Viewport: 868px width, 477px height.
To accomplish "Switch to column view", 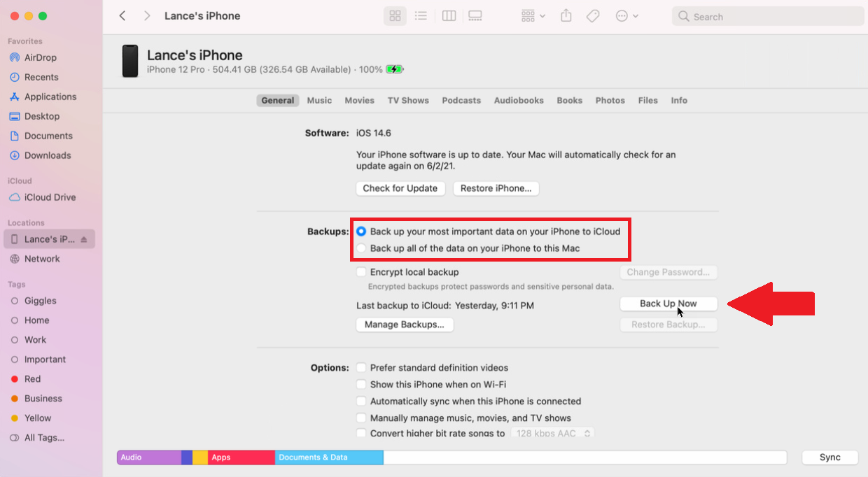I will (449, 15).
